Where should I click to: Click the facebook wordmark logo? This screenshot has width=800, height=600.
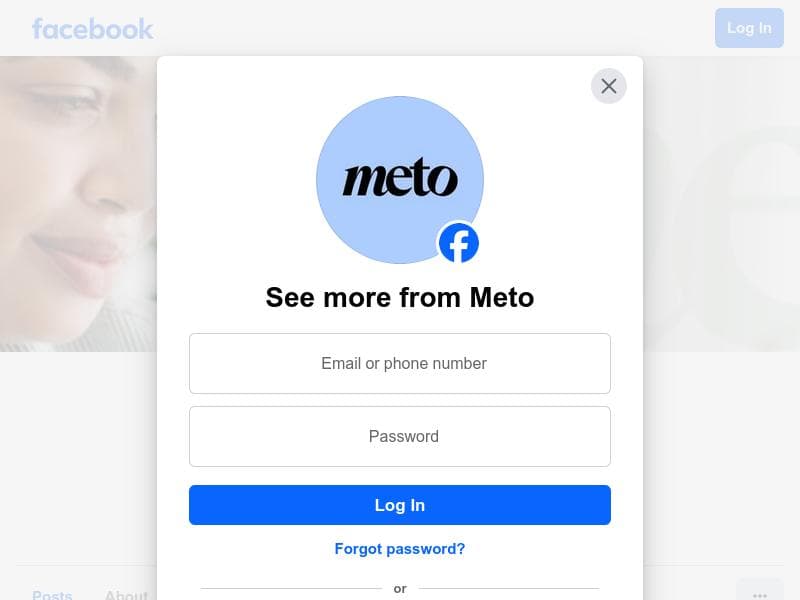[92, 29]
